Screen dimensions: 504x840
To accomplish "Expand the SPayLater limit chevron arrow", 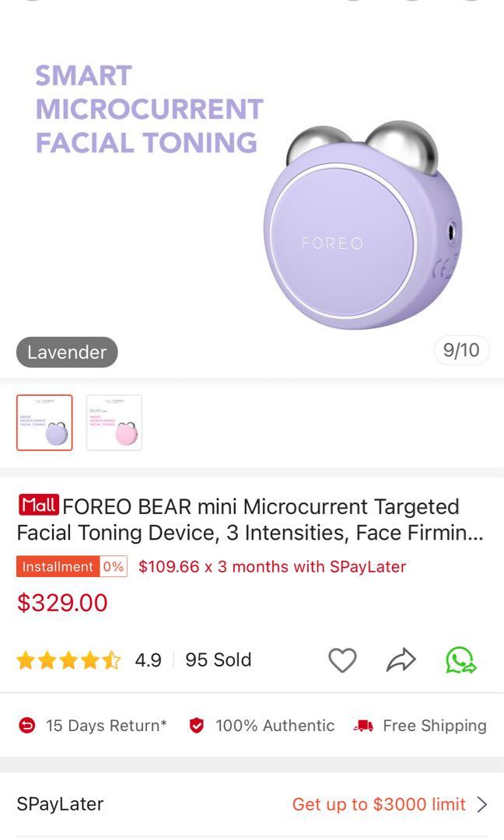I will (482, 804).
